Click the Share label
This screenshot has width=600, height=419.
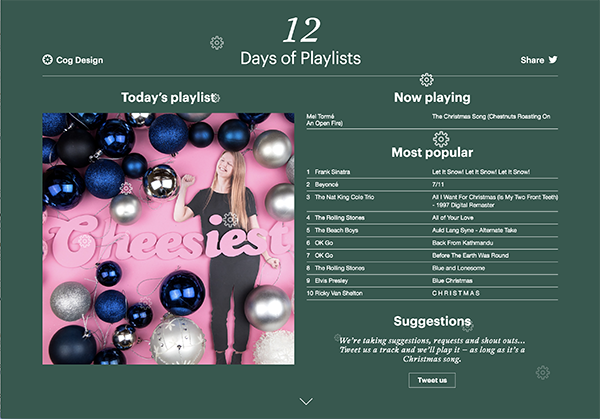[x=532, y=60]
